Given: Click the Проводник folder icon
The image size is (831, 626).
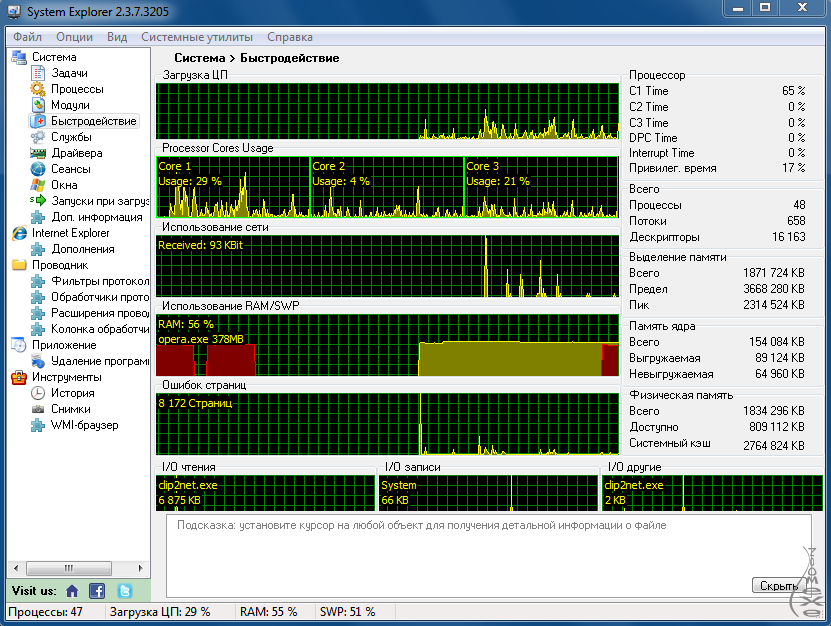Looking at the screenshot, I should click(19, 265).
